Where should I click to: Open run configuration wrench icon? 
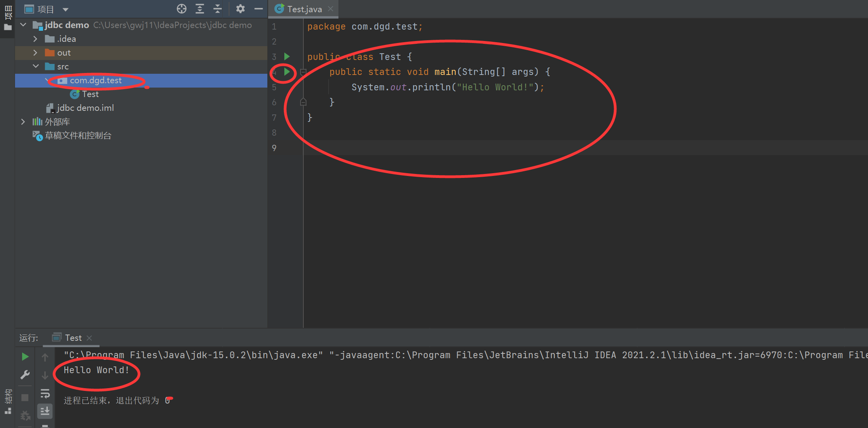click(x=25, y=374)
